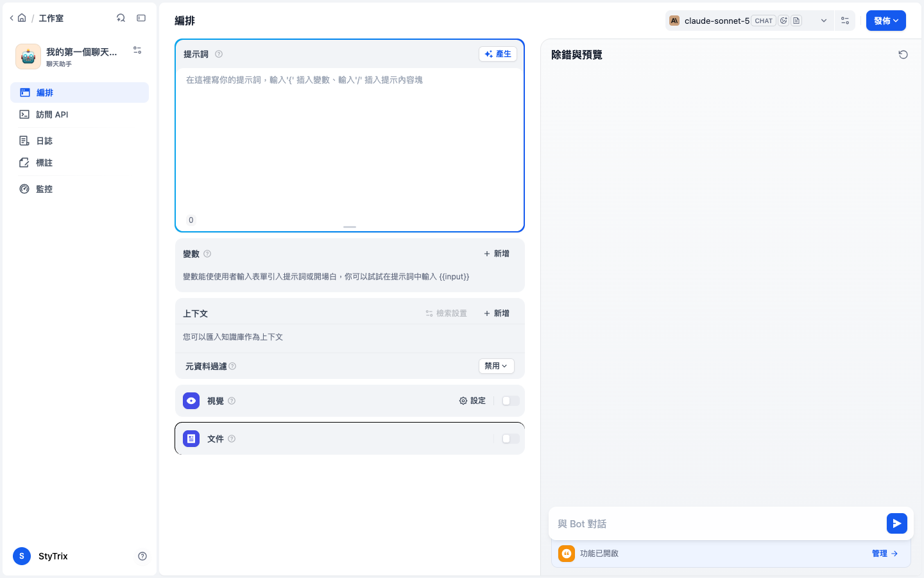Click the blue send message button
The height and width of the screenshot is (578, 924).
pos(897,523)
